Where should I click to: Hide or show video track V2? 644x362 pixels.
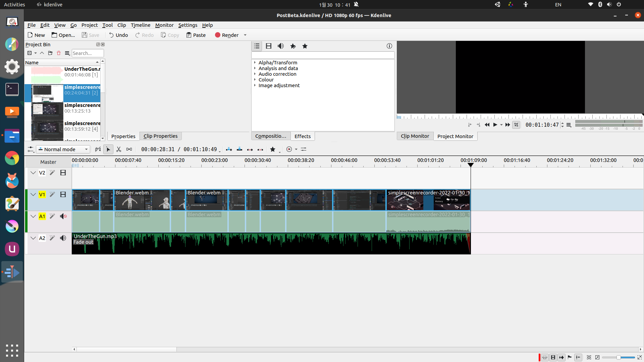[x=63, y=173]
